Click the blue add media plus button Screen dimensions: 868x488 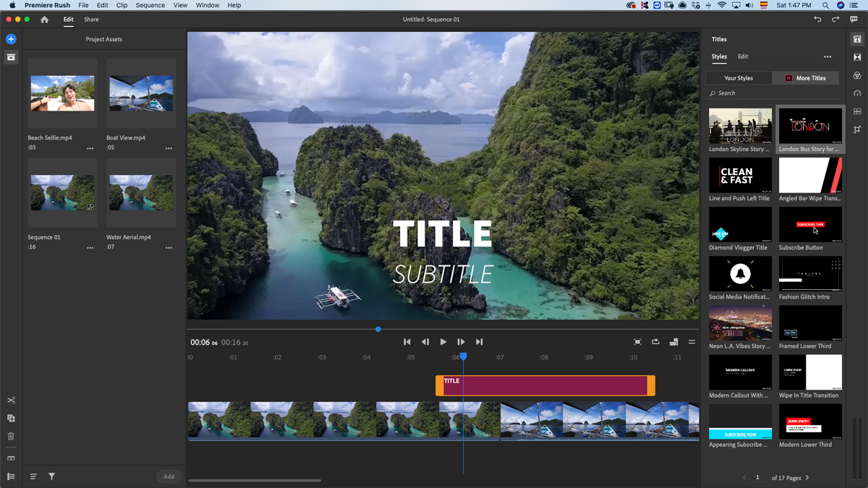pos(11,39)
